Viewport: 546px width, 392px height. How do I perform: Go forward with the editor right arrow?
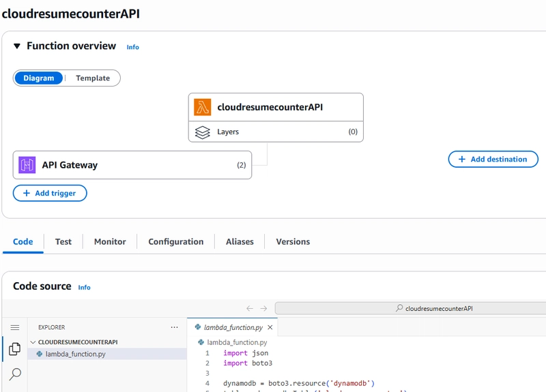[x=263, y=309]
